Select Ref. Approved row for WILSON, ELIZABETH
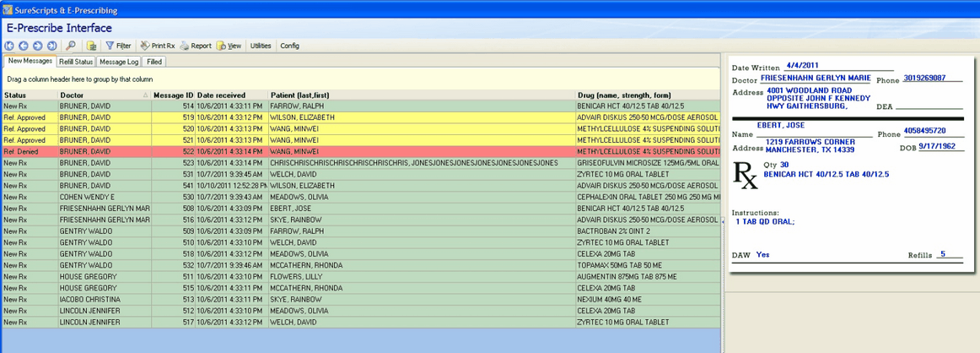This screenshot has width=980, height=353. click(x=361, y=117)
